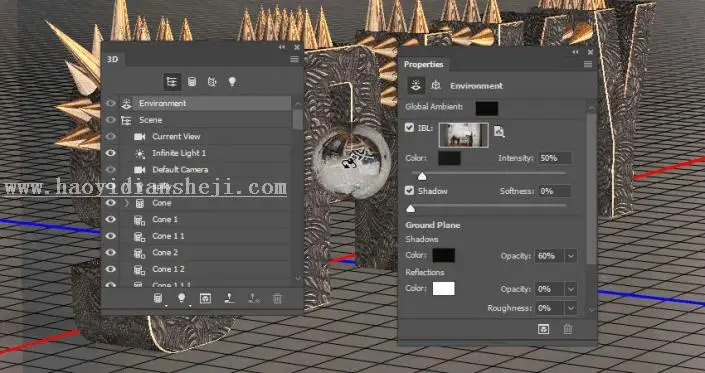Click the Softness 0% input field
This screenshot has height=373, width=705.
click(x=554, y=191)
